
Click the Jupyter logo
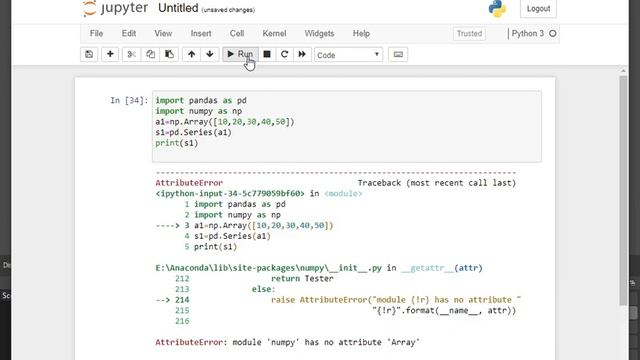coord(115,8)
